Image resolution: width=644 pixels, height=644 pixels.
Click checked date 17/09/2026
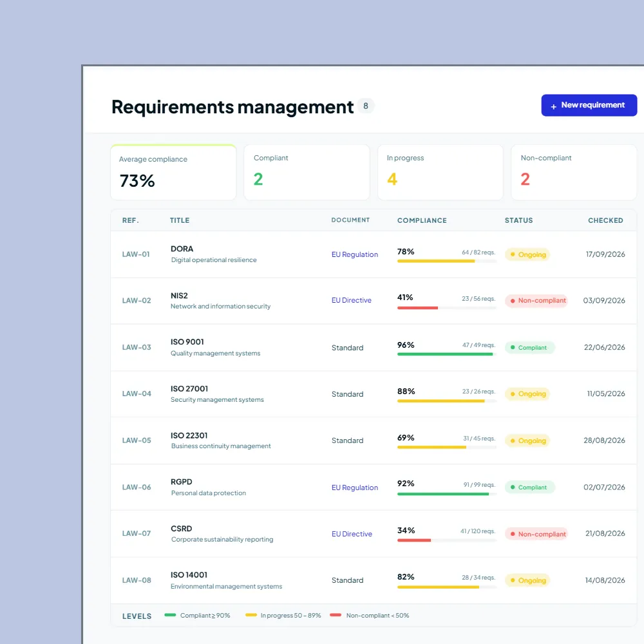click(x=605, y=254)
